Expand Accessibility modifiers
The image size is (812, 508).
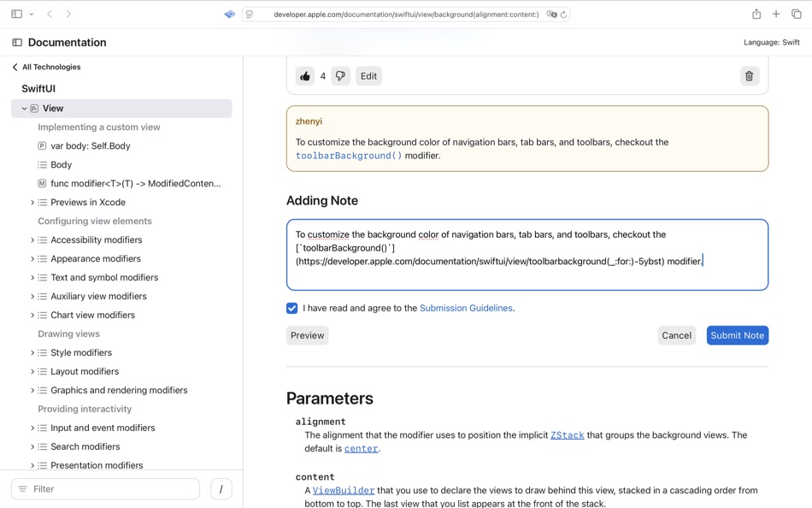pos(32,240)
